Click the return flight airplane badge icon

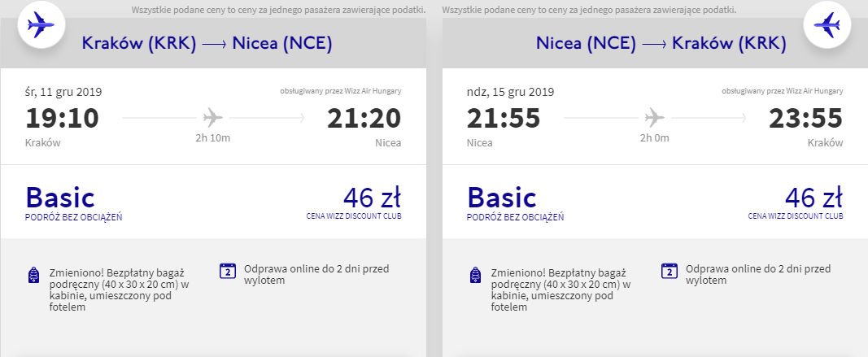(827, 27)
